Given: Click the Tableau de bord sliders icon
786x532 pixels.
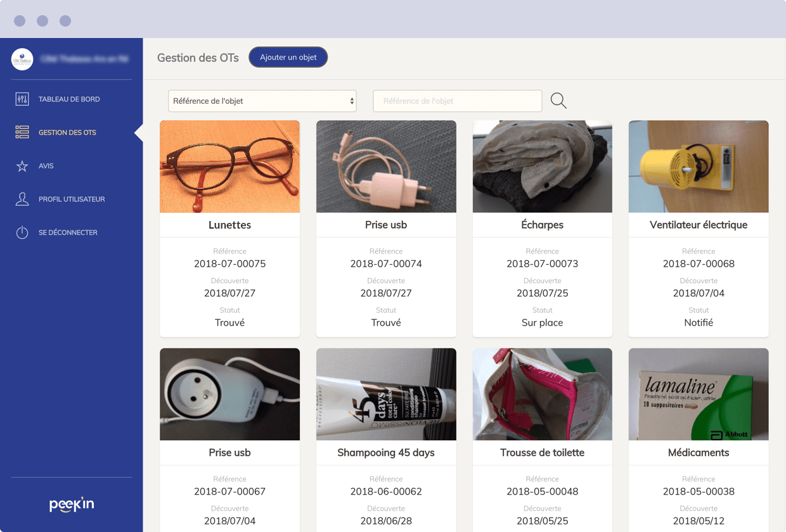Looking at the screenshot, I should 22,99.
